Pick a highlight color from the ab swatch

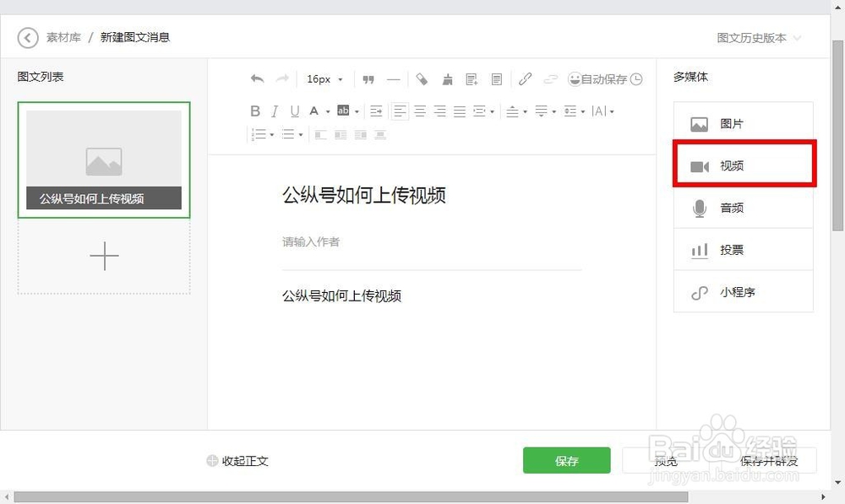pos(344,111)
